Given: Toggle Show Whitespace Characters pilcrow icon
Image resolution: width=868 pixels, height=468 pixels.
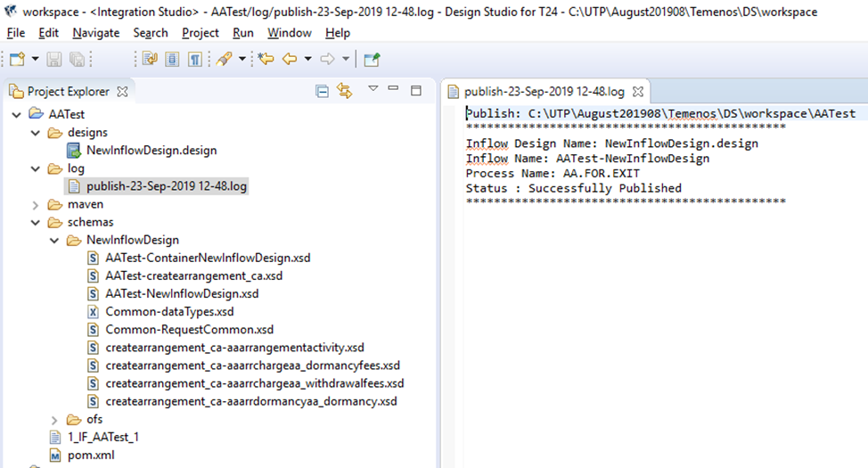Looking at the screenshot, I should pyautogui.click(x=193, y=59).
